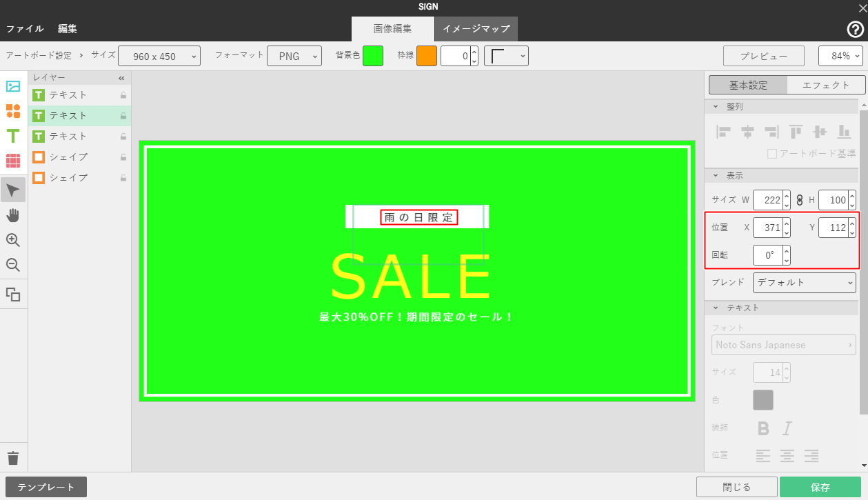Click the align bottom edges icon
This screenshot has height=500, width=868.
tap(844, 132)
